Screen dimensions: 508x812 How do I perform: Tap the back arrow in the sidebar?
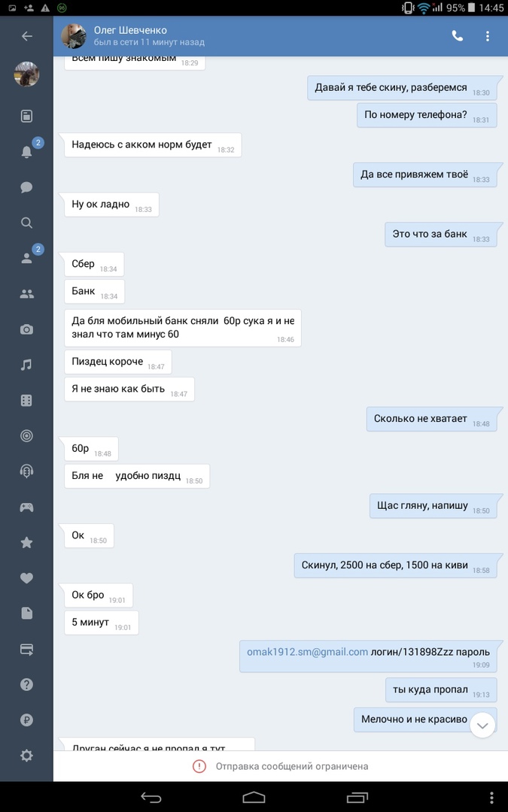pos(27,36)
